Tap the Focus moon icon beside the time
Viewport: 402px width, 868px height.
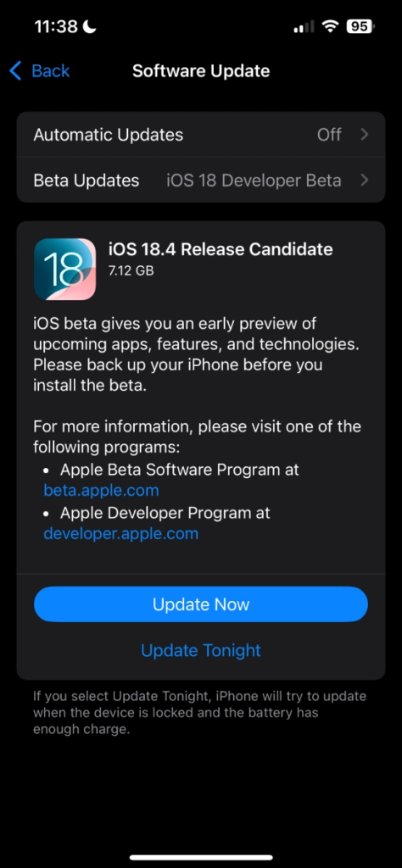[x=89, y=26]
